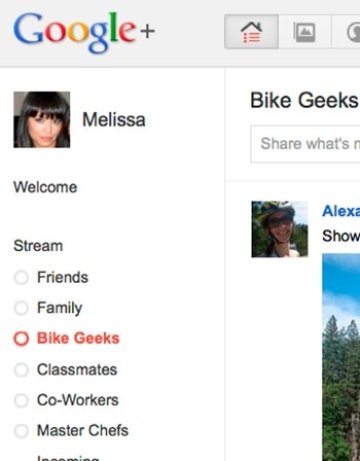Click the Google+ logo
This screenshot has width=360, height=461.
click(x=84, y=32)
